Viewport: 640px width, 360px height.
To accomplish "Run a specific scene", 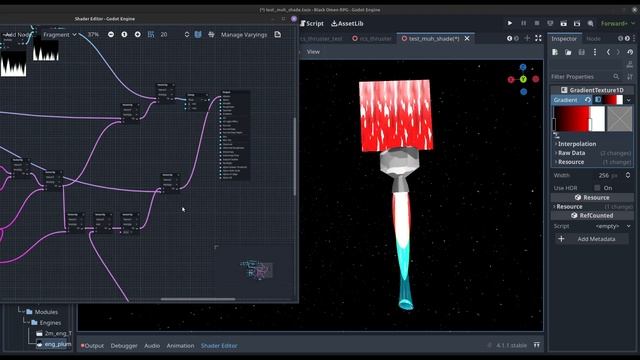I will tap(577, 24).
